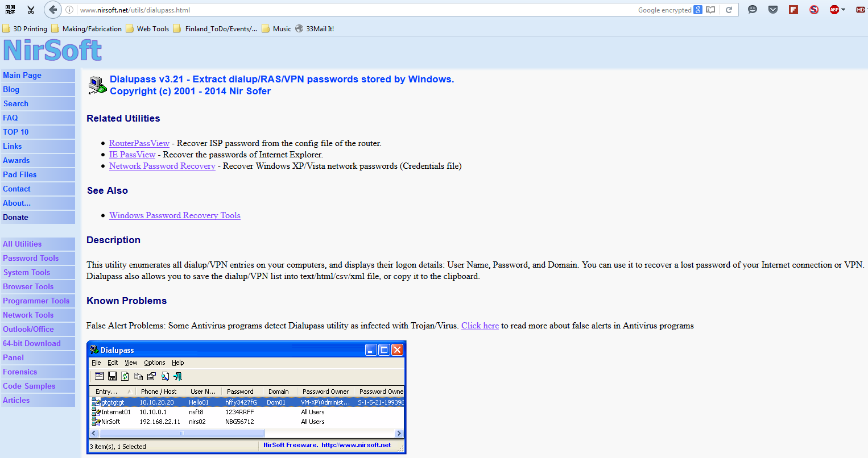Screen dimensions: 868x458
Task: Open Properties via the toolbar icon
Action: tap(151, 376)
